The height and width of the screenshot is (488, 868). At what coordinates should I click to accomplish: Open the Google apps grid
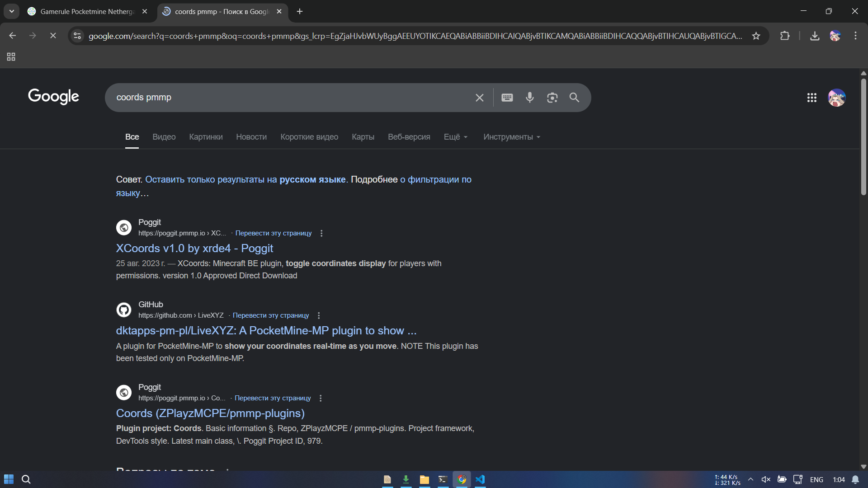click(811, 98)
